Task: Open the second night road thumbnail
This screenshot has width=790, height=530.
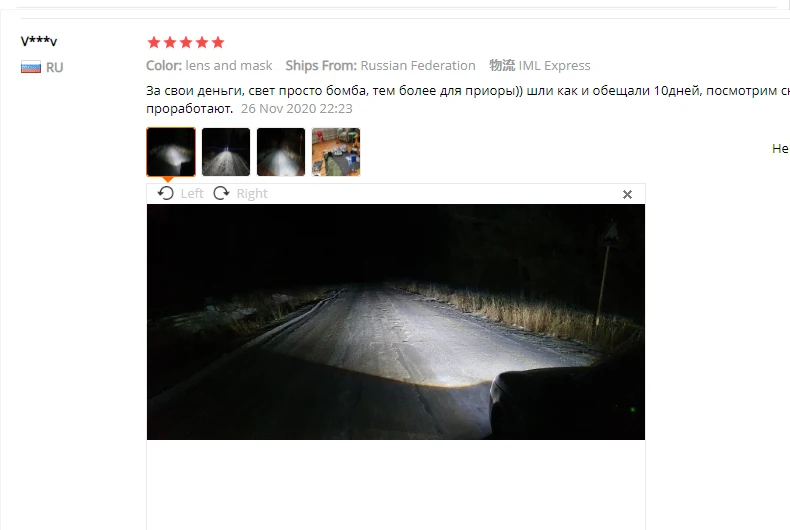Action: (226, 152)
